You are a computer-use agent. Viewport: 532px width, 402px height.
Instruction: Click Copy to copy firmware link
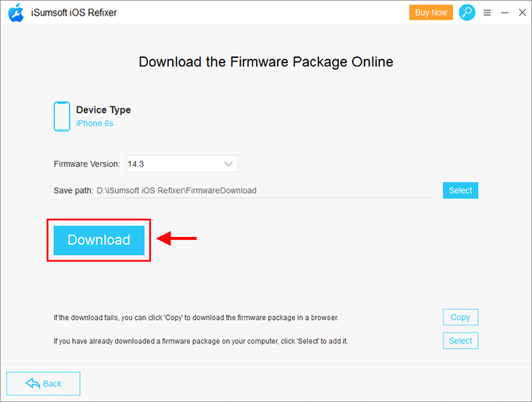pos(460,318)
